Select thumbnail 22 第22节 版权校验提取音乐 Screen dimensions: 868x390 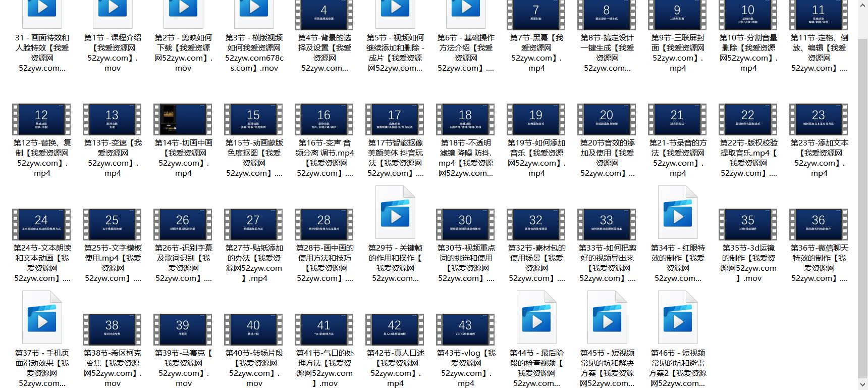pyautogui.click(x=748, y=120)
